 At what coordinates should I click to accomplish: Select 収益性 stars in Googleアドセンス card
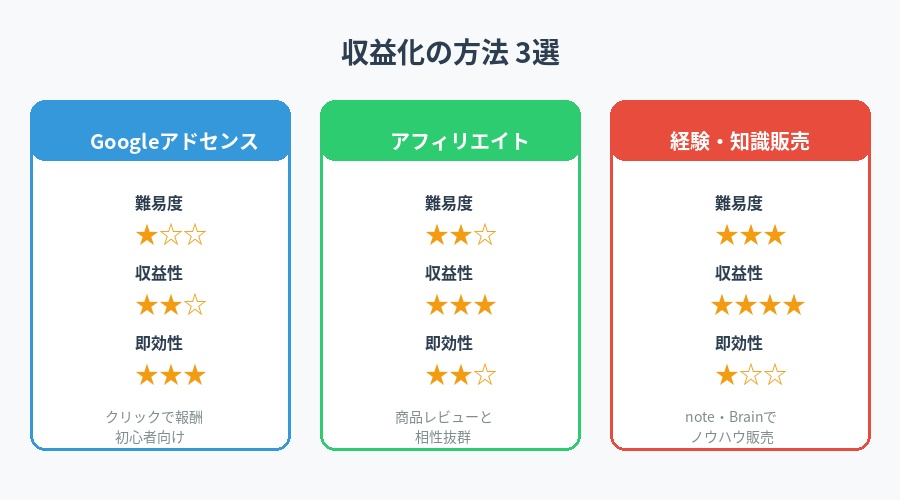(x=170, y=306)
